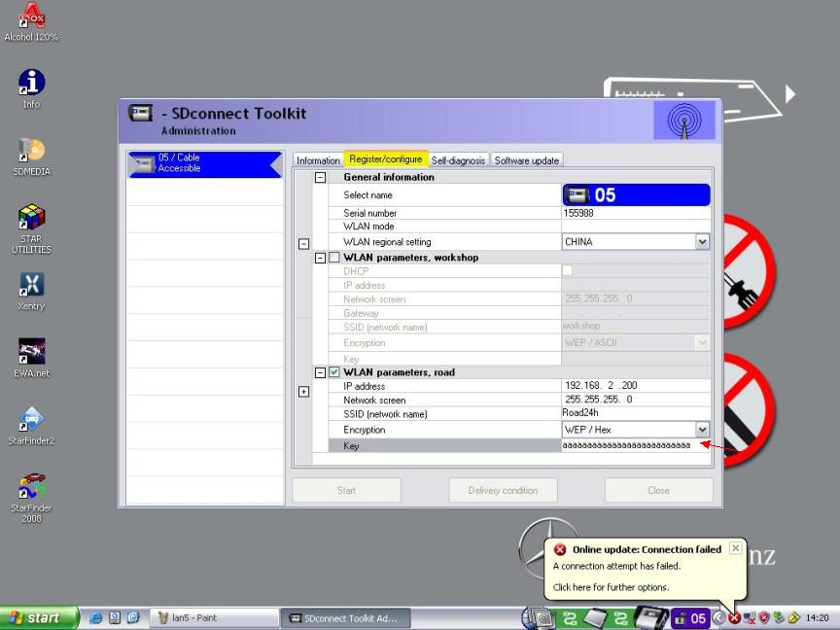
Task: Collapse the General information section
Action: [320, 177]
